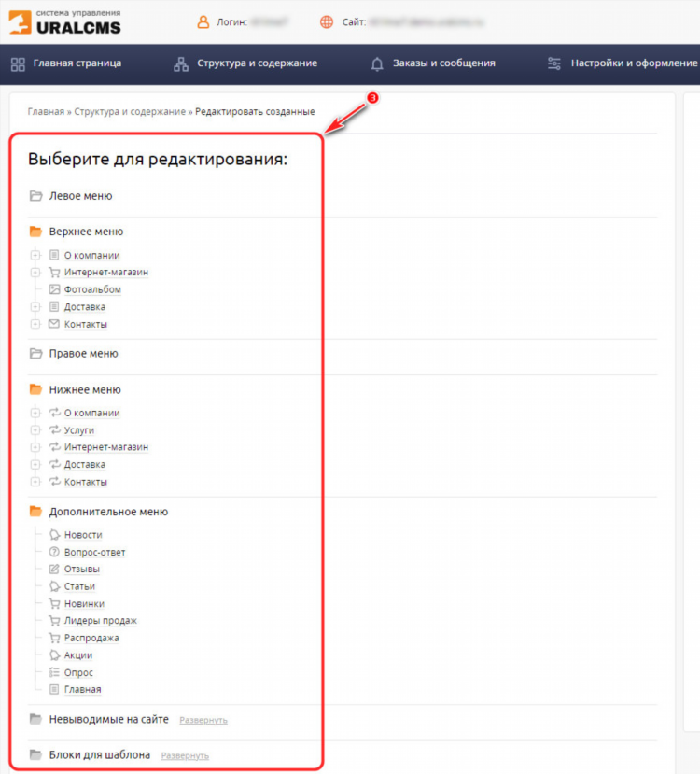Open the Услуги link in Нижнее меню
This screenshot has width=700, height=774.
pyautogui.click(x=79, y=430)
